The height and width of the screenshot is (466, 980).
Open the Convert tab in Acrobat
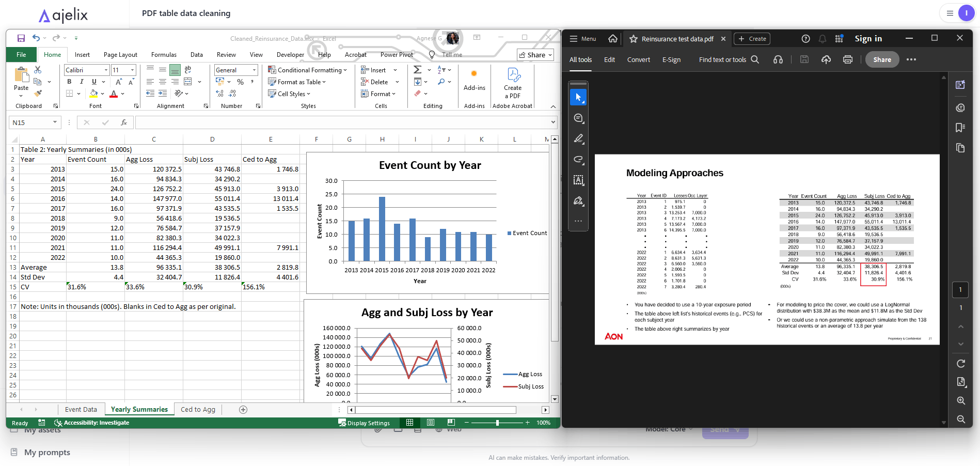tap(638, 59)
